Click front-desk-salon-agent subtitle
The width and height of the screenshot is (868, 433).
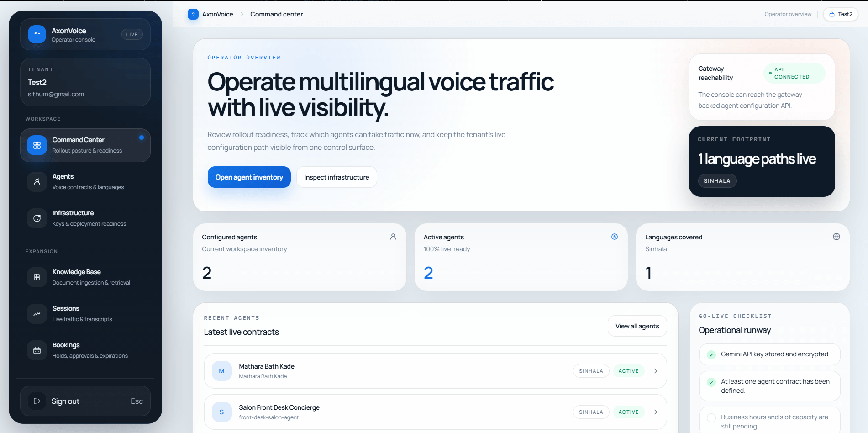pos(268,417)
